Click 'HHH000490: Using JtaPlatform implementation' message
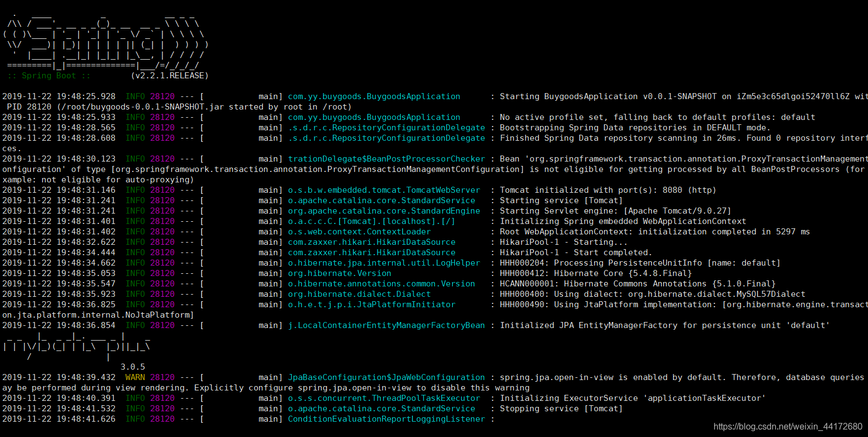 pos(683,304)
